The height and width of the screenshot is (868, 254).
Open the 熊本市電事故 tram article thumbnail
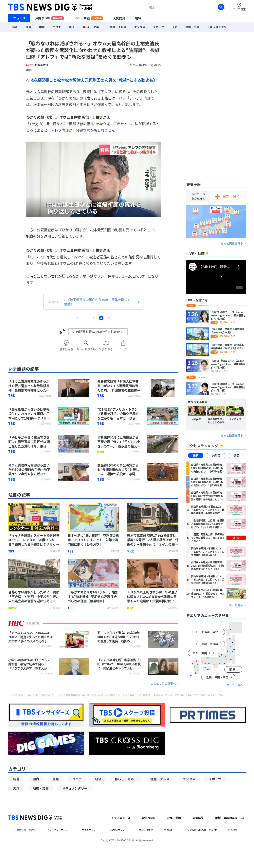click(x=153, y=517)
